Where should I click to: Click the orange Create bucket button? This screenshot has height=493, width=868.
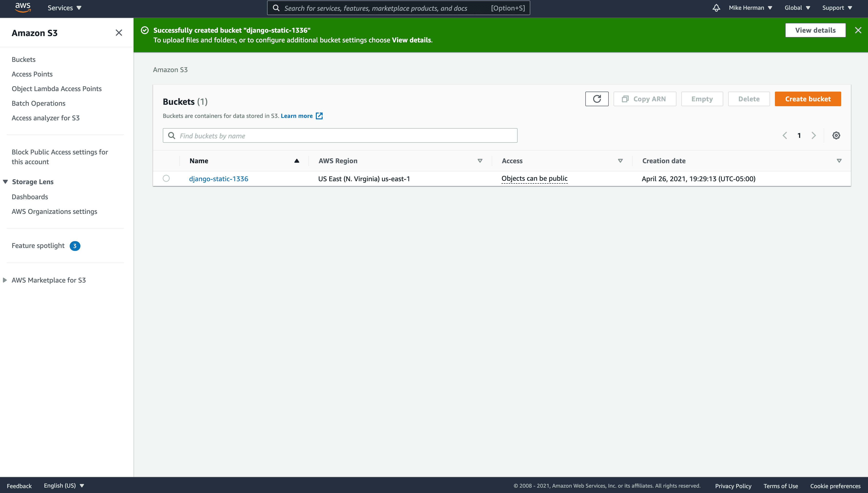click(x=808, y=99)
